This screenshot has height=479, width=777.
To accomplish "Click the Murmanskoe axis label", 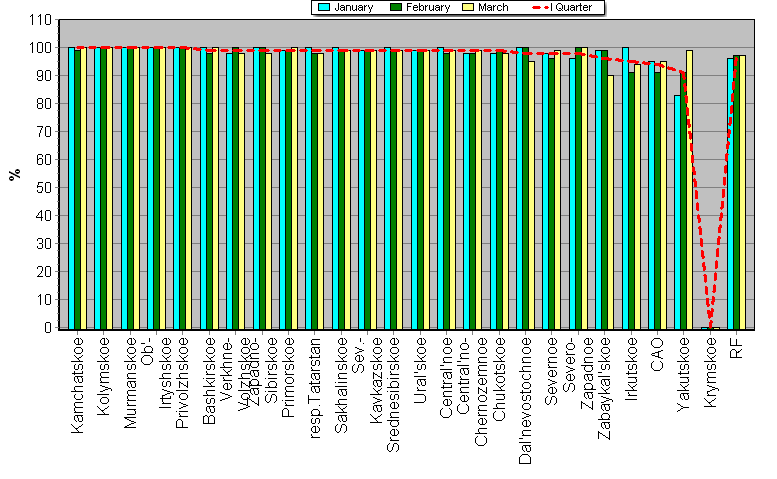I will point(130,383).
